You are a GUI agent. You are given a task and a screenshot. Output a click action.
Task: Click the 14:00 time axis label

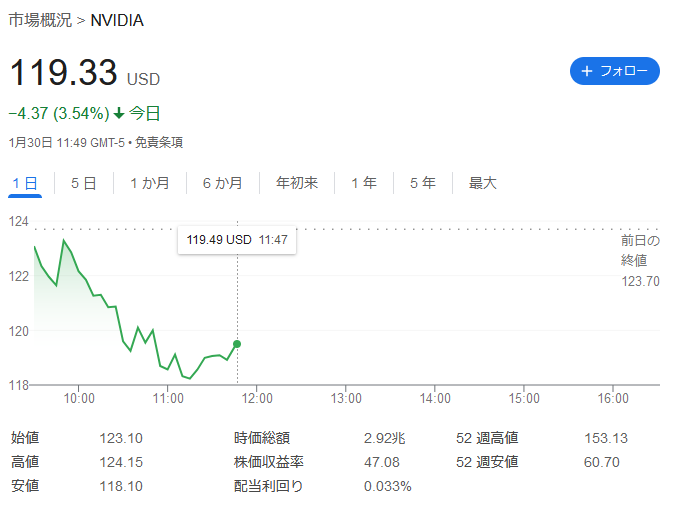pos(435,398)
